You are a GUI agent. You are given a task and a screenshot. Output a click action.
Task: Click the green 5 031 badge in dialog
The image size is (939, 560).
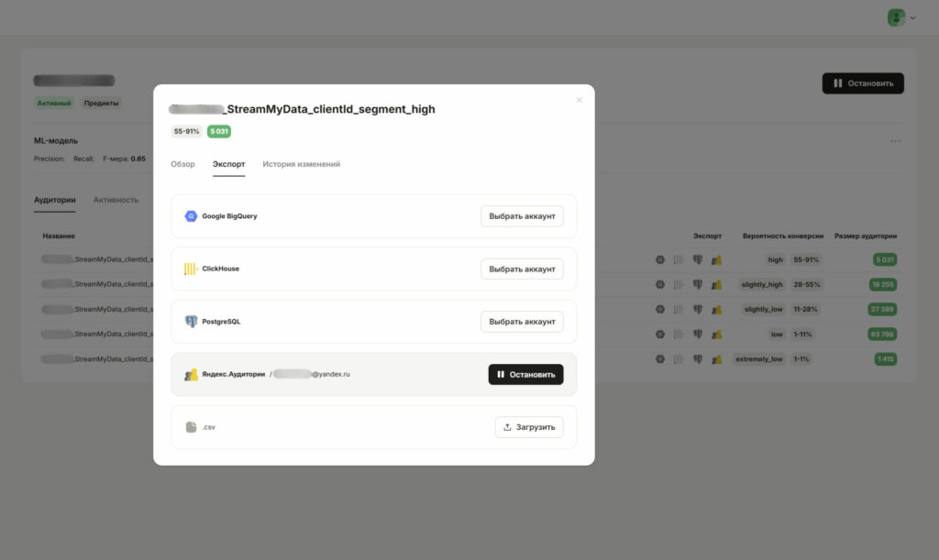218,132
